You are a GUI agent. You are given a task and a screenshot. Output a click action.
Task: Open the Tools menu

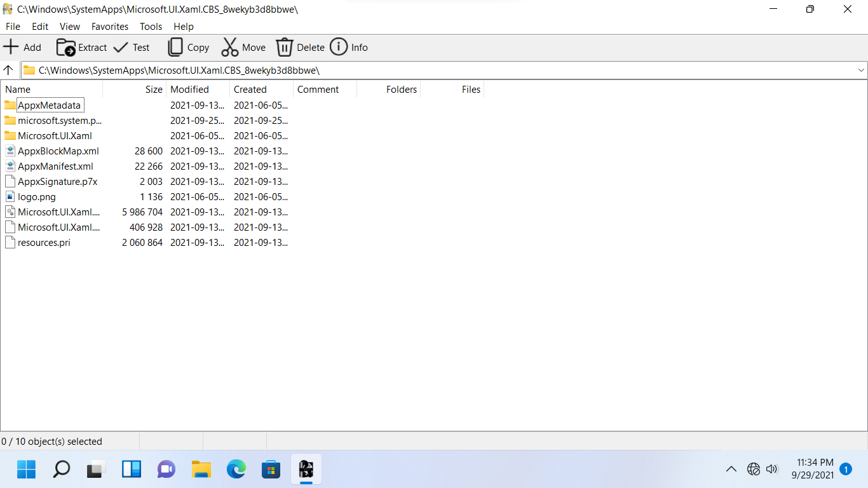[x=151, y=27]
